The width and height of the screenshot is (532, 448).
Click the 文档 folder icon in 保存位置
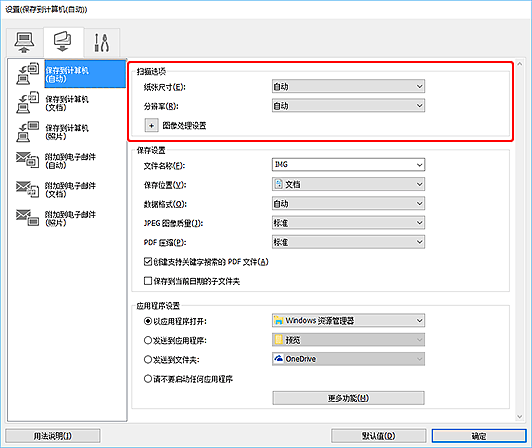279,184
